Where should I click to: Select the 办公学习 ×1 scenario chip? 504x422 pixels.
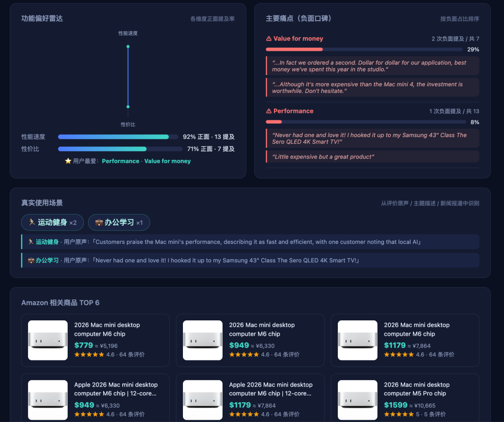(x=119, y=222)
